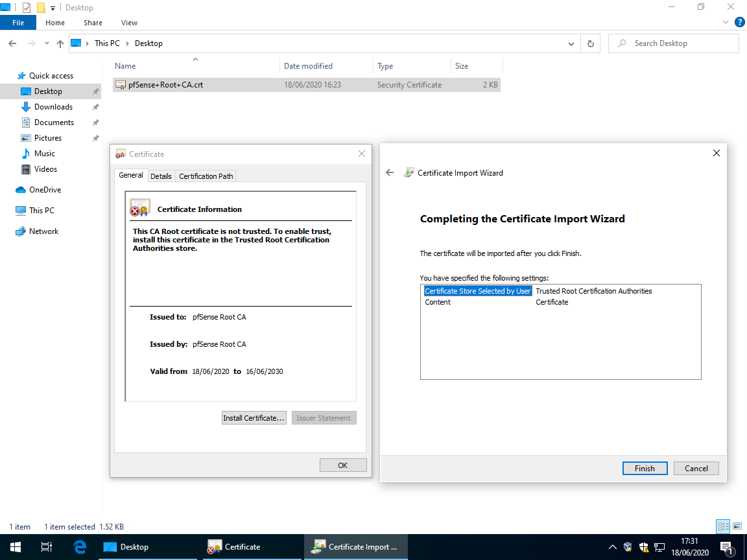Select pfSense+Root+CA.crt file

point(307,85)
